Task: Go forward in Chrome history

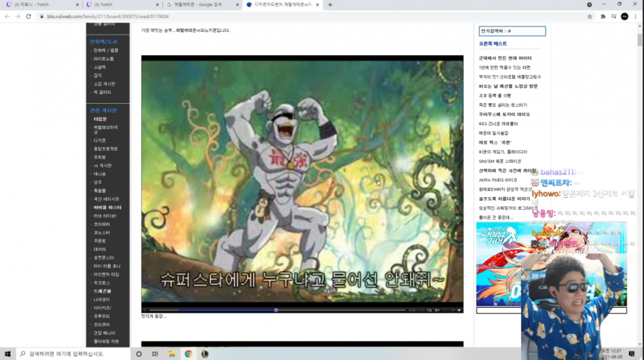Action: click(x=17, y=17)
